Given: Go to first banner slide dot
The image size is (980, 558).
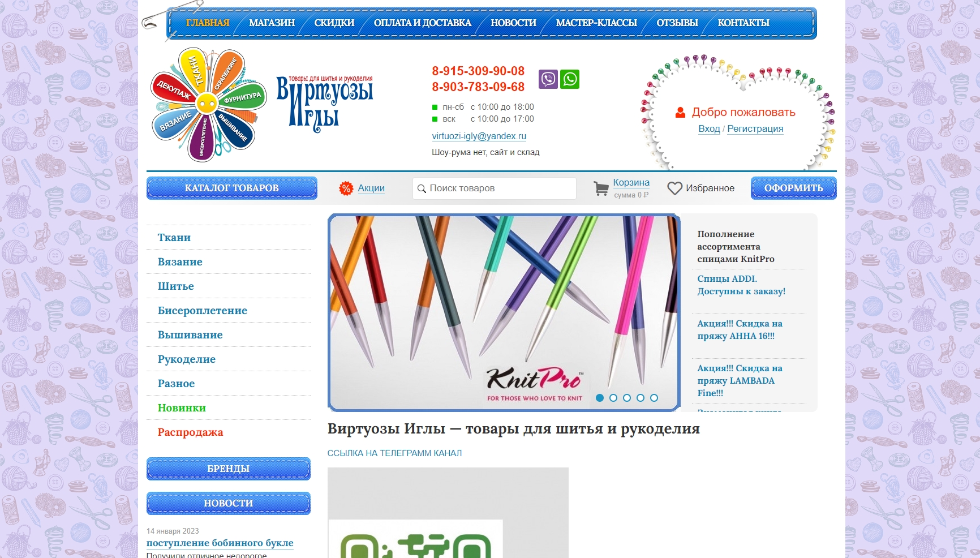Looking at the screenshot, I should coord(600,398).
